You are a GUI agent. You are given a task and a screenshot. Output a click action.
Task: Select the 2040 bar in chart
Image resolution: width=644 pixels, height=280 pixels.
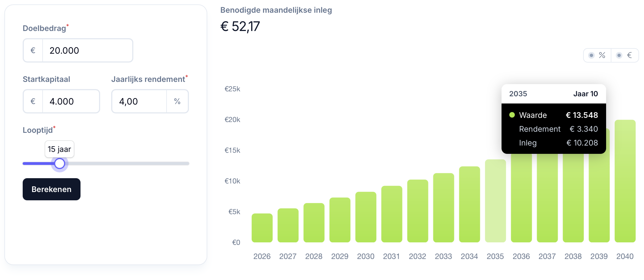coord(625,181)
